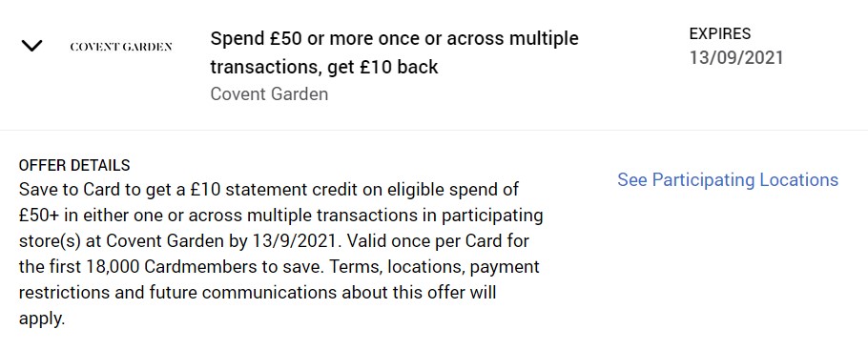Click the grey Covent Garden merchant name

pos(269,93)
